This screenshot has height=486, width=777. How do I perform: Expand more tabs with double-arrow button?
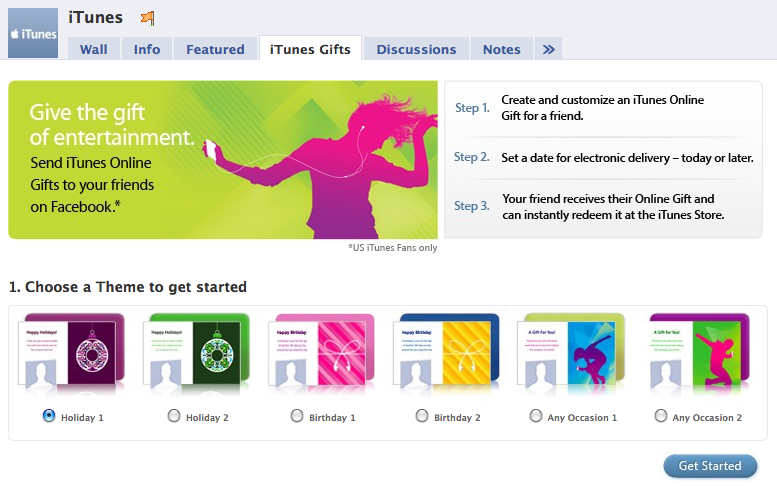pos(547,49)
